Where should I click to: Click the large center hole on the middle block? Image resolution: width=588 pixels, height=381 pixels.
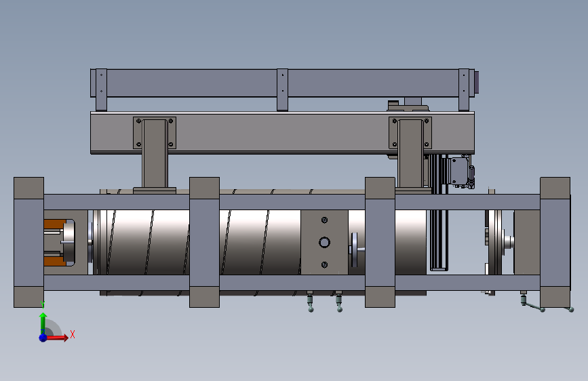tap(324, 242)
